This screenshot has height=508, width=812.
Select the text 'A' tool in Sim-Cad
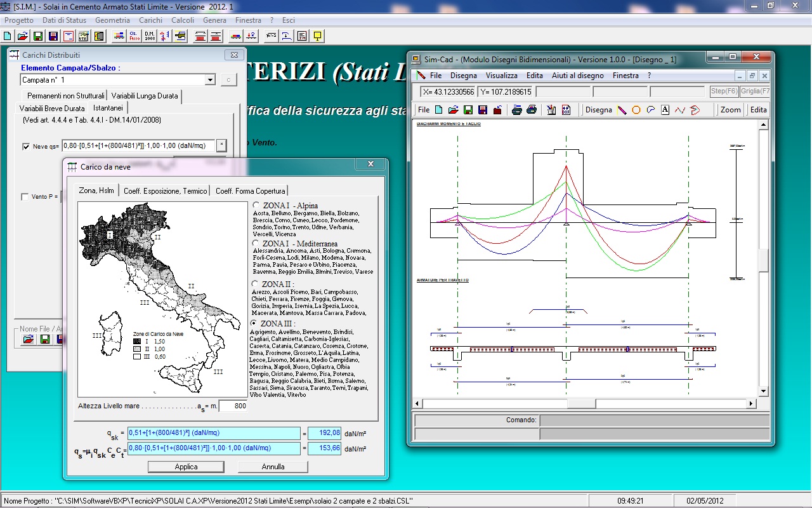pyautogui.click(x=665, y=110)
